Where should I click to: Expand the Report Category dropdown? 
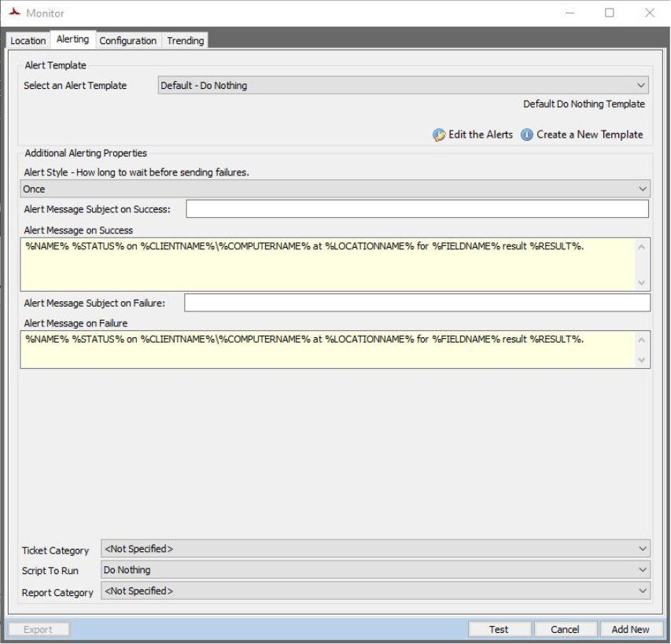point(375,591)
